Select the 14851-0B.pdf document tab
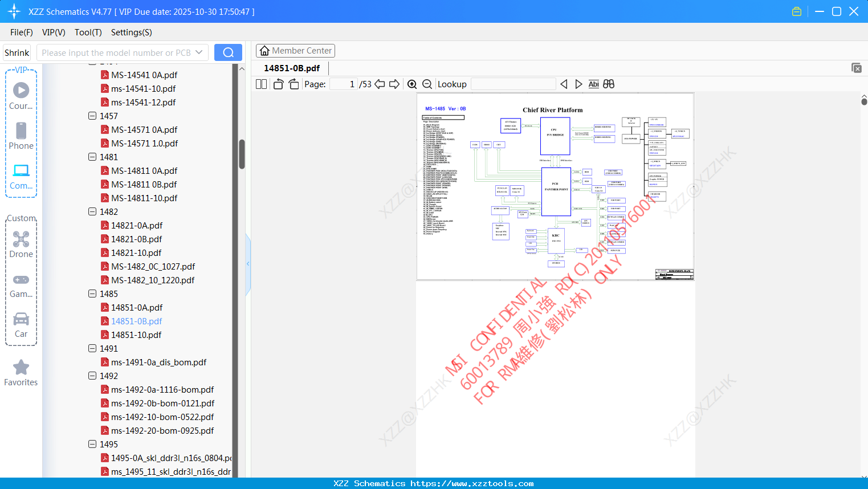Image resolution: width=868 pixels, height=489 pixels. coord(292,68)
